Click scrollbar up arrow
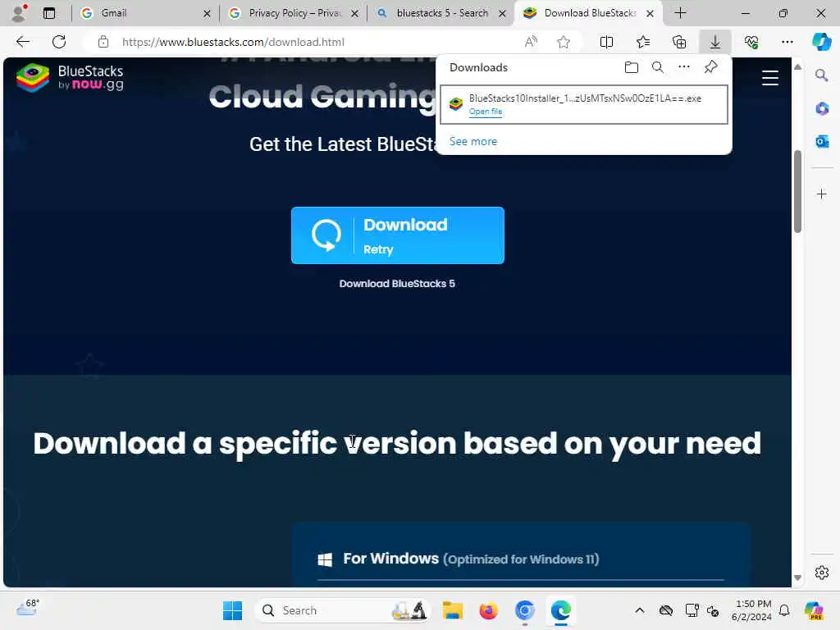The image size is (840, 630). coord(797,67)
